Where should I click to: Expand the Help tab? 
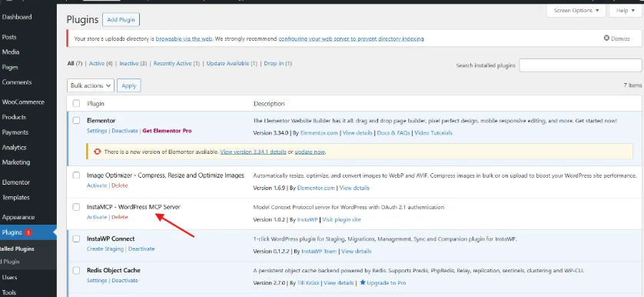click(625, 10)
